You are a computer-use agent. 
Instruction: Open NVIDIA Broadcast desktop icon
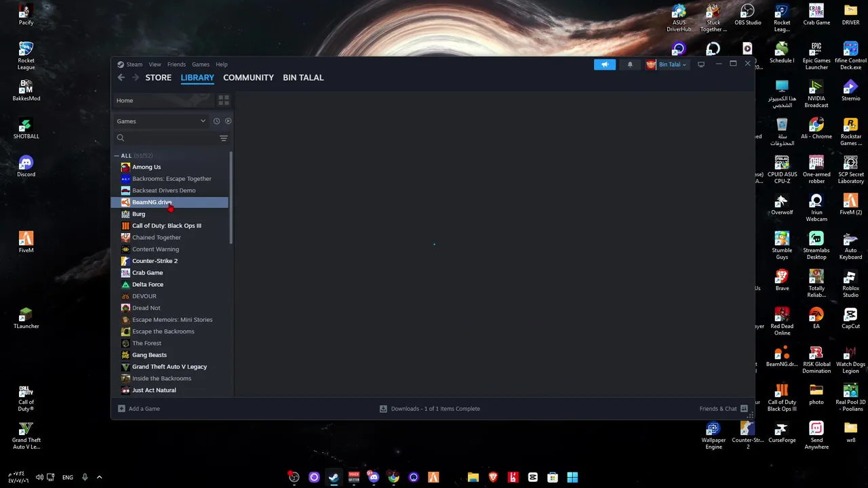(816, 94)
